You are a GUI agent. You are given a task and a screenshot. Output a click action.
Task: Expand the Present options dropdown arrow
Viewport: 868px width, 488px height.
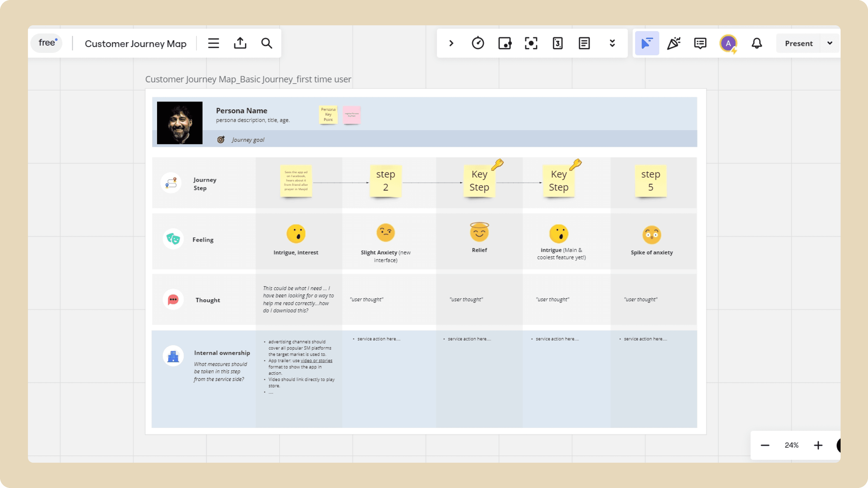click(830, 43)
